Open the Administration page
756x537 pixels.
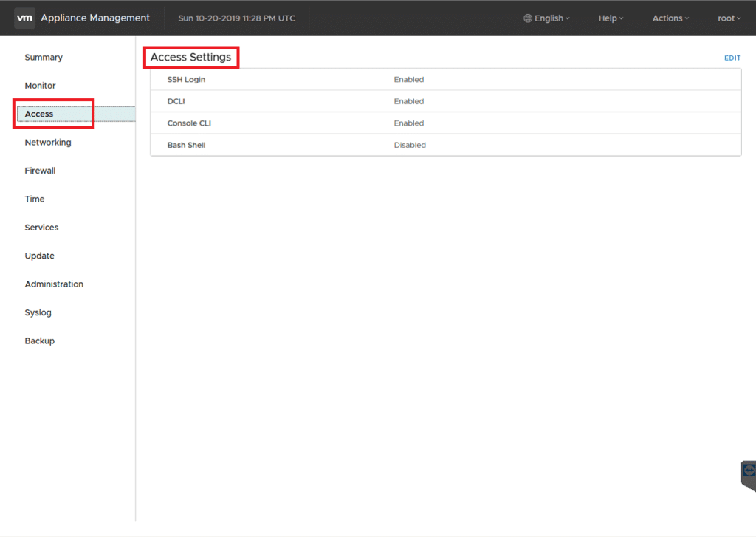[x=54, y=284]
